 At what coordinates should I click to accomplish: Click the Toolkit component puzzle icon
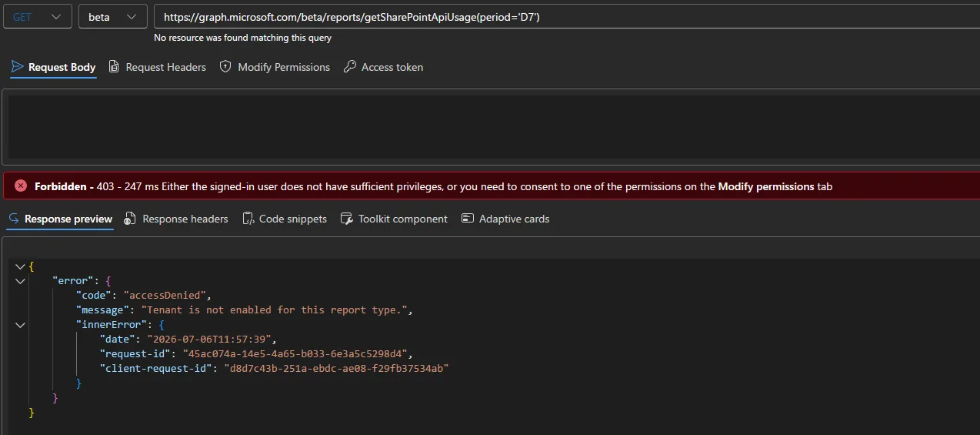pos(346,219)
